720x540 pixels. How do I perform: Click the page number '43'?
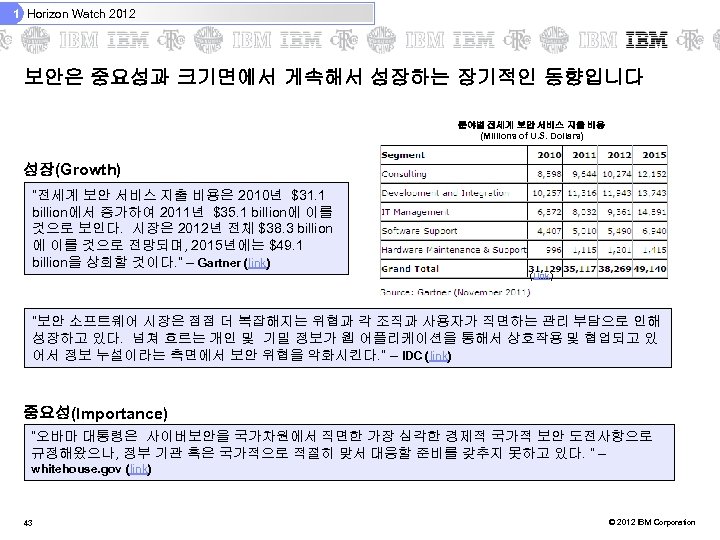pyautogui.click(x=28, y=523)
